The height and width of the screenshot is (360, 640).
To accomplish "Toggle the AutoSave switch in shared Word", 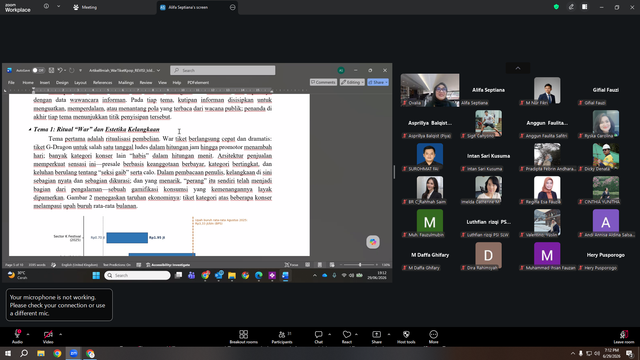I will [x=38, y=70].
